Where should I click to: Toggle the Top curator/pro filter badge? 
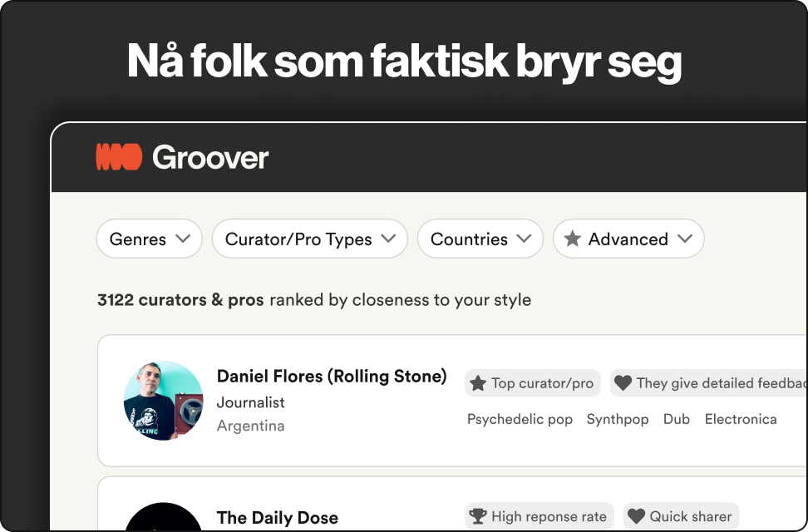pyautogui.click(x=532, y=383)
